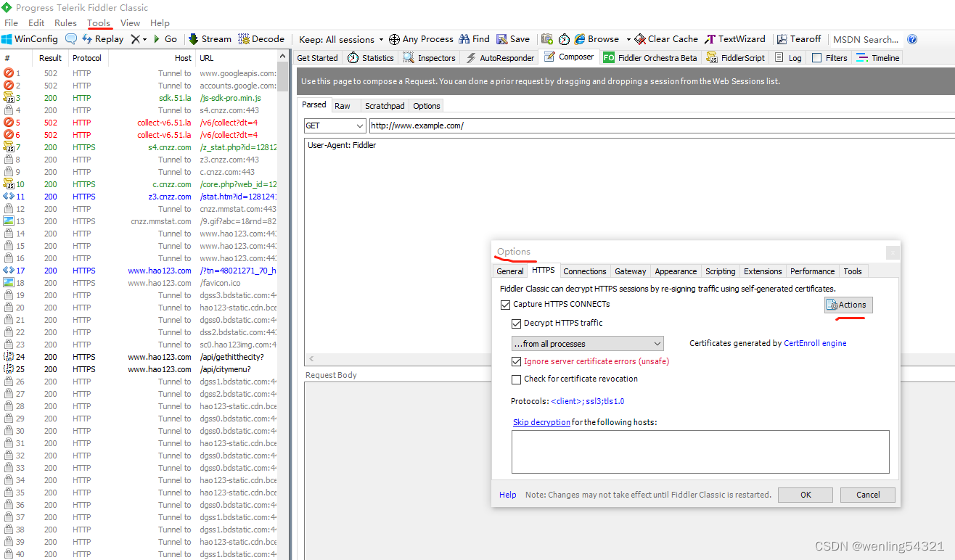Click the blue help icon in toolbar
Screen dimensions: 955x560
tap(912, 39)
